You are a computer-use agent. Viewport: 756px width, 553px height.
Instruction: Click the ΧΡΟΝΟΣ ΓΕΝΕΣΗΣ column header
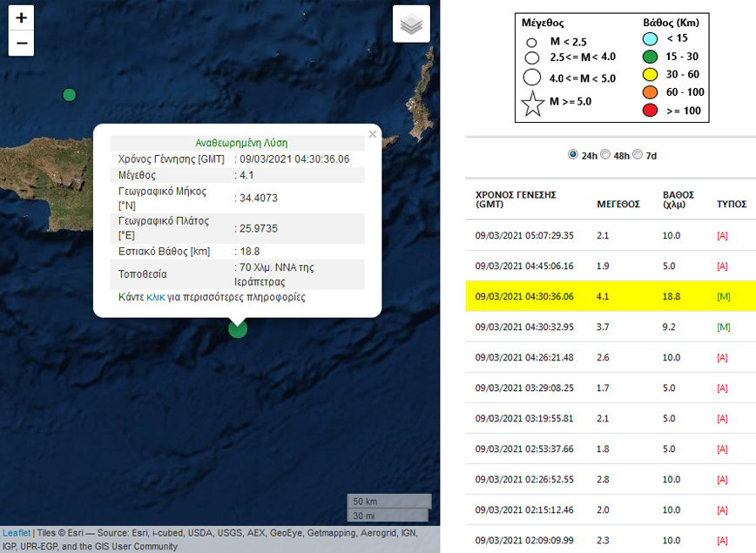pyautogui.click(x=516, y=199)
